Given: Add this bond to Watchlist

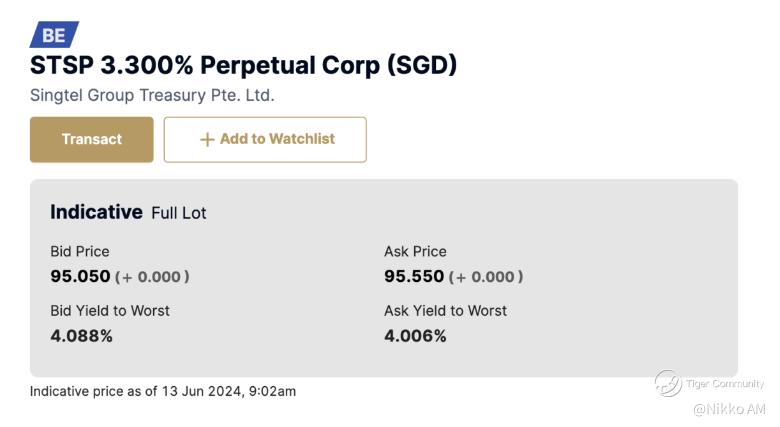Looking at the screenshot, I should (265, 139).
